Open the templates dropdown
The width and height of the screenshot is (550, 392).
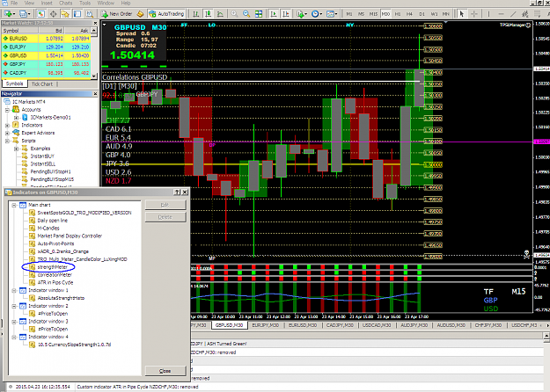tap(332, 14)
